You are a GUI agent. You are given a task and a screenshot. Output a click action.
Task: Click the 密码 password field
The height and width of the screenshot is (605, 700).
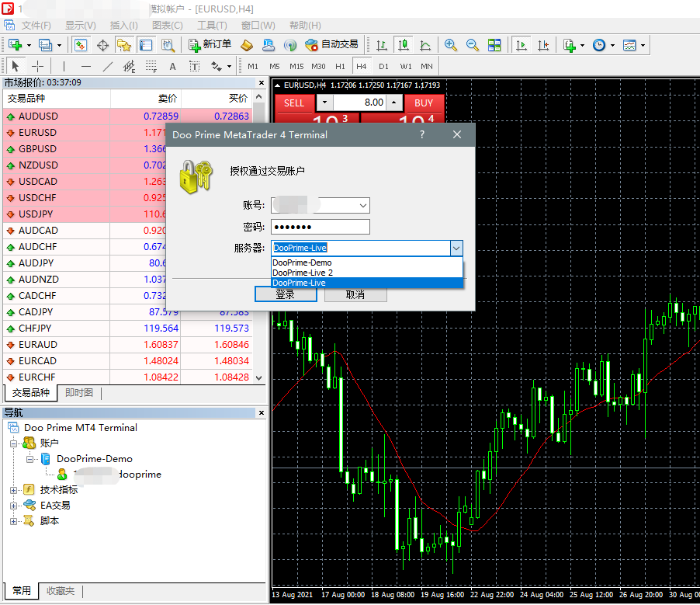point(321,227)
